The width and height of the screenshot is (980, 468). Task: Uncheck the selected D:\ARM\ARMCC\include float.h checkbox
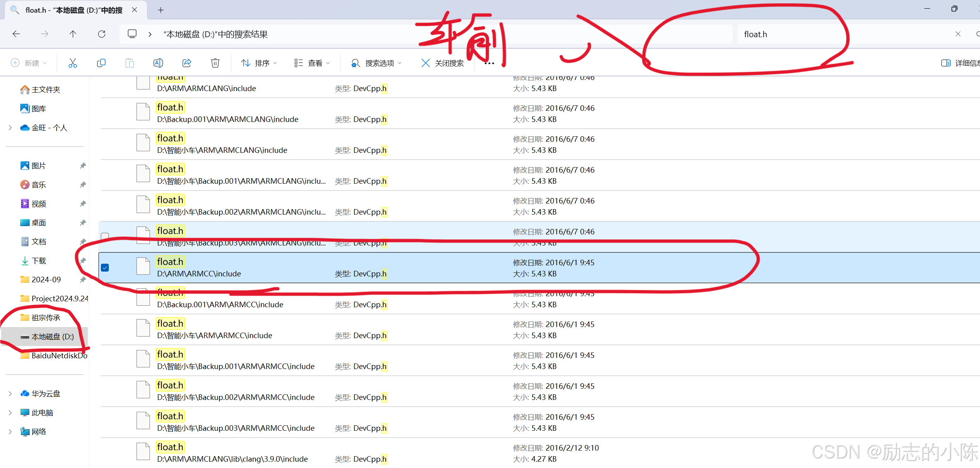click(x=105, y=268)
